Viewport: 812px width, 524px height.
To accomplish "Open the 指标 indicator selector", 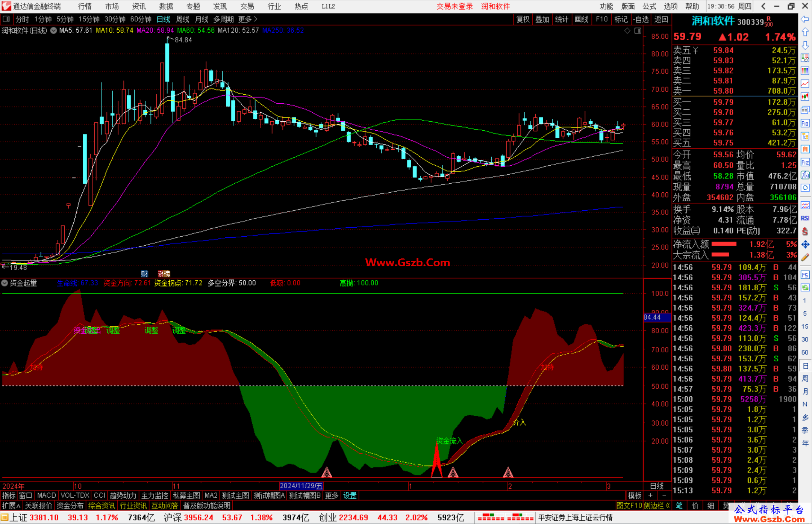I will click(x=9, y=495).
